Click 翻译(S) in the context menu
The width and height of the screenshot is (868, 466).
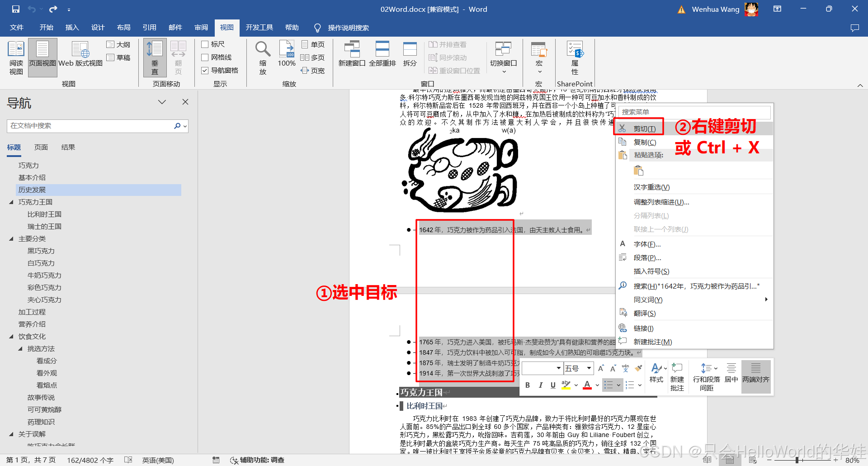click(x=645, y=314)
